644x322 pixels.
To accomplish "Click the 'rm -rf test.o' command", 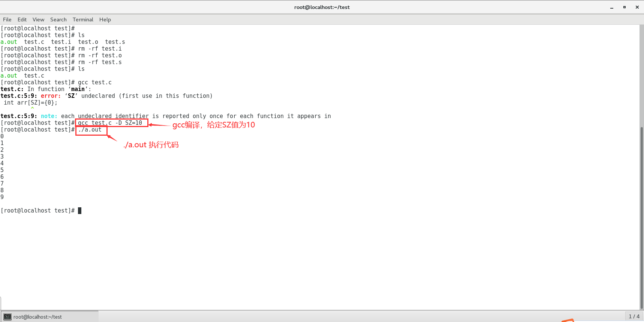I will point(100,55).
